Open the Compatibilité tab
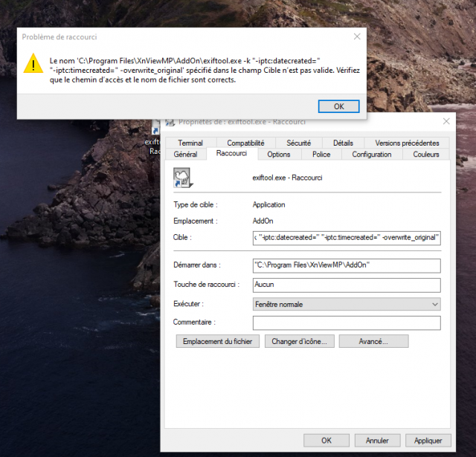This screenshot has height=457, width=476. pos(245,143)
